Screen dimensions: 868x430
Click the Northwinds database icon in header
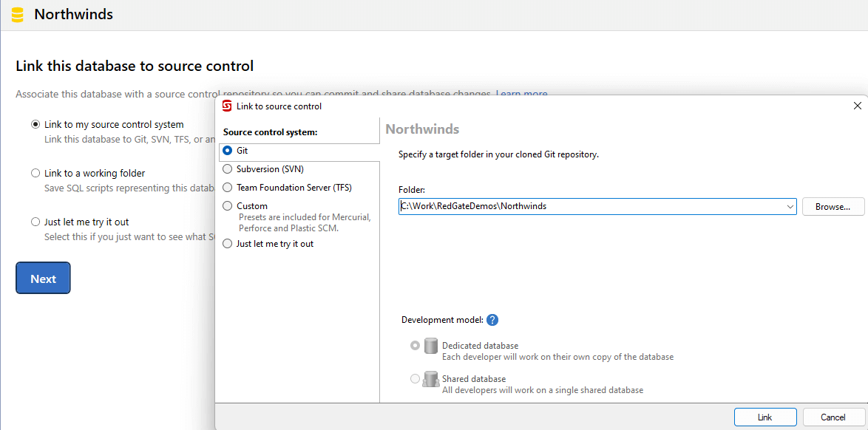tap(18, 15)
